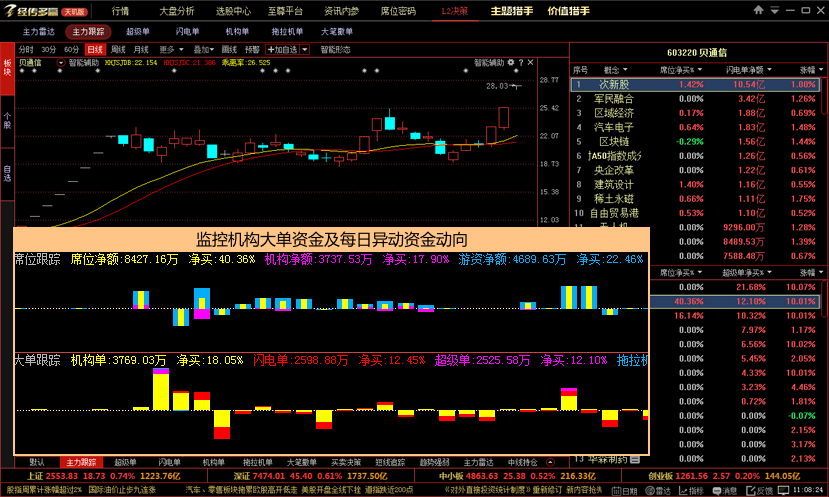Click the note icon beside 华森制药
829x497 pixels.
(635, 459)
